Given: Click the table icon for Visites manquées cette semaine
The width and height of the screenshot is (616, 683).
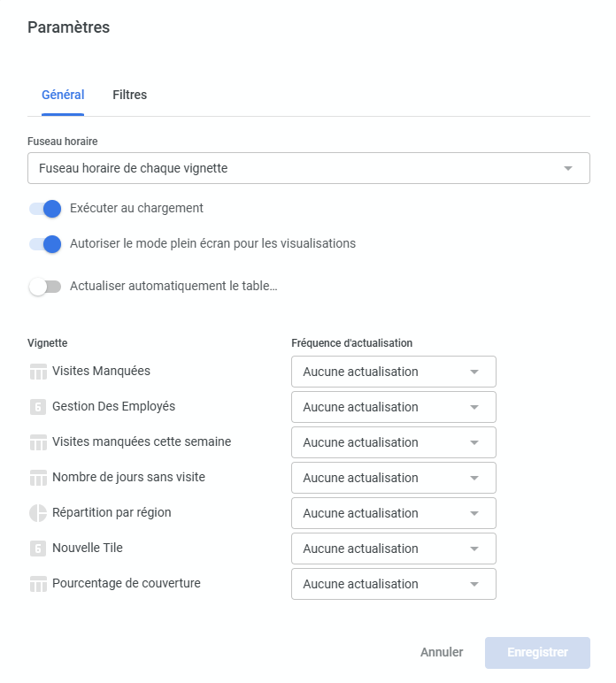Looking at the screenshot, I should coord(38,442).
